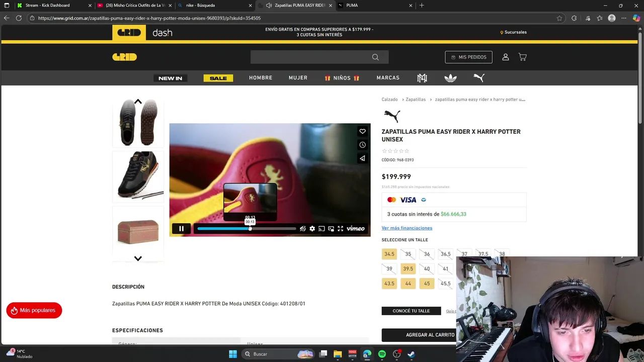Click the product star rating

tap(395, 151)
